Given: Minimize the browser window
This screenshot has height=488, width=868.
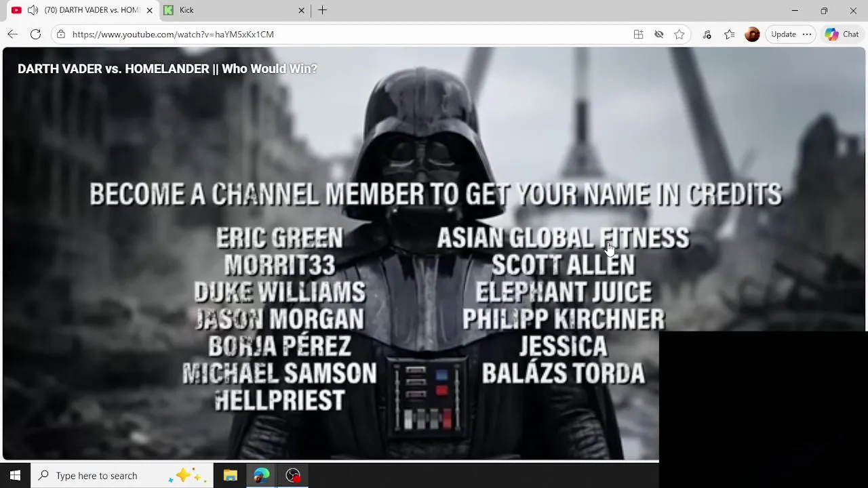Looking at the screenshot, I should pos(795,10).
